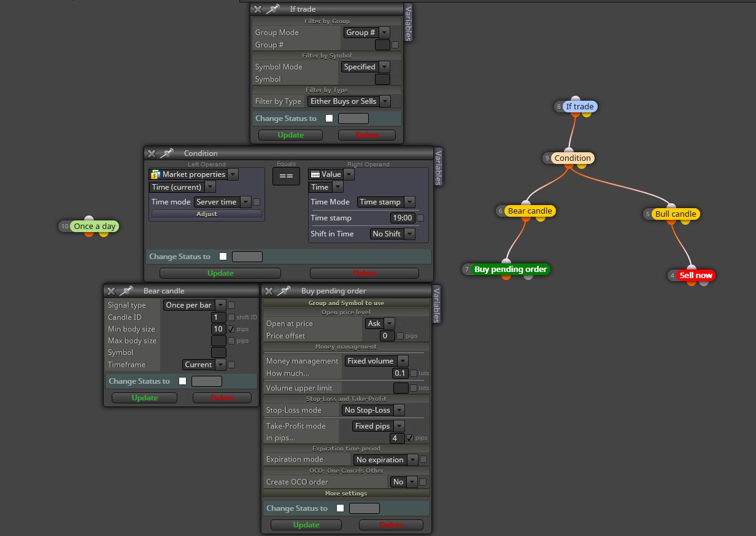Select the Bull candle node
The height and width of the screenshot is (536, 756).
click(675, 214)
